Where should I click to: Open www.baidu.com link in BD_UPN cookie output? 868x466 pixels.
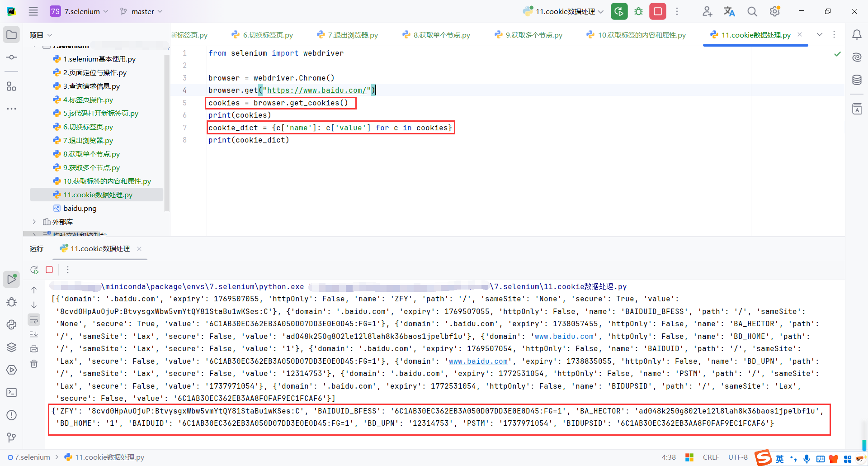(478, 361)
